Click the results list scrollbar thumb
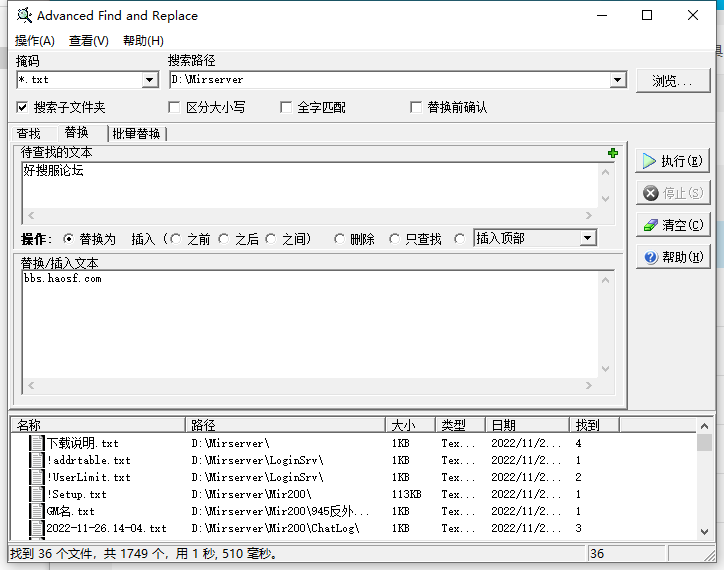This screenshot has height=570, width=724. [704, 443]
